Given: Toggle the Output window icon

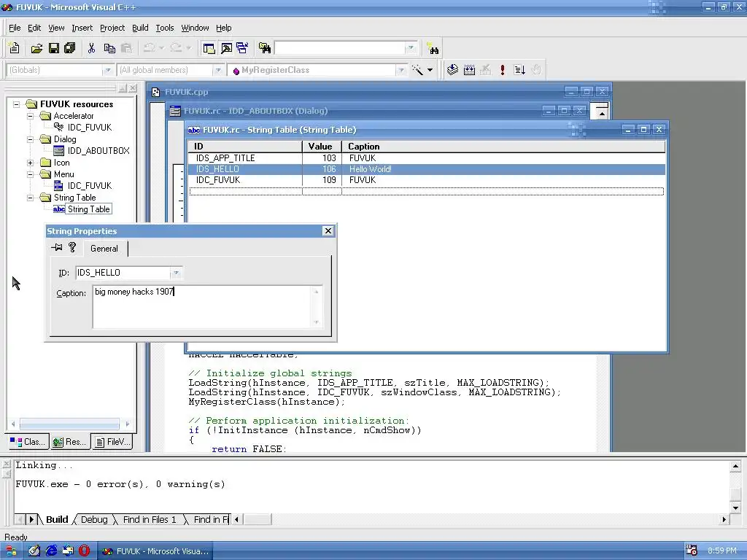Looking at the screenshot, I should [226, 48].
